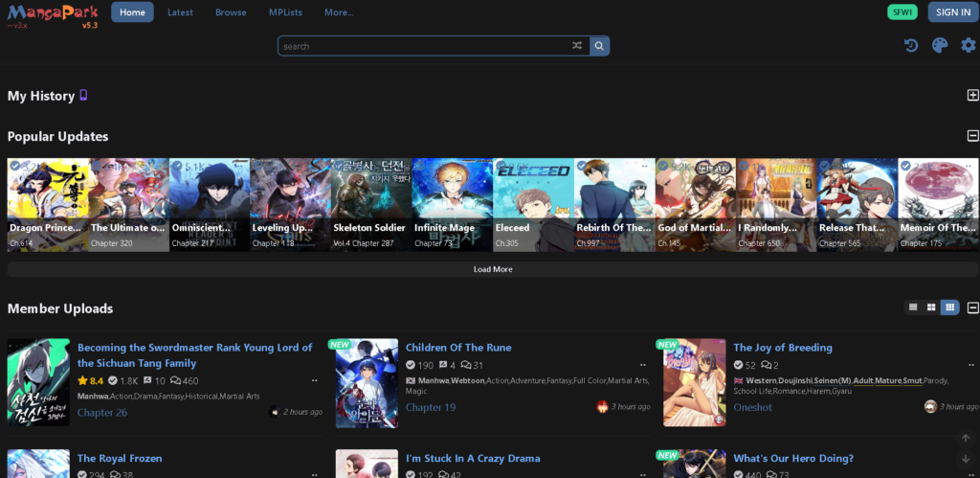Open Leveling Up... cover thumbnail
The height and width of the screenshot is (478, 980).
pos(291,205)
